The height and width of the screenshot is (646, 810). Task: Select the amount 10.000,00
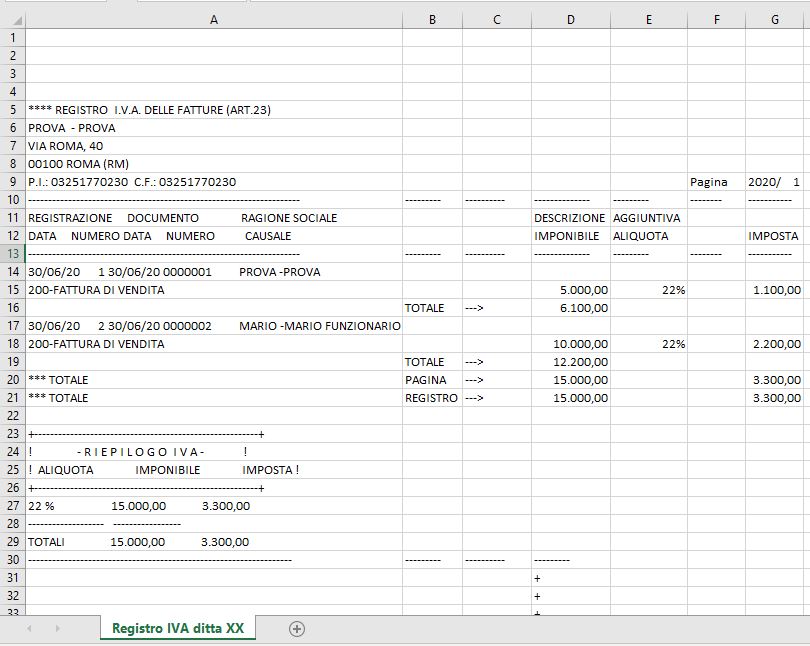coord(571,344)
